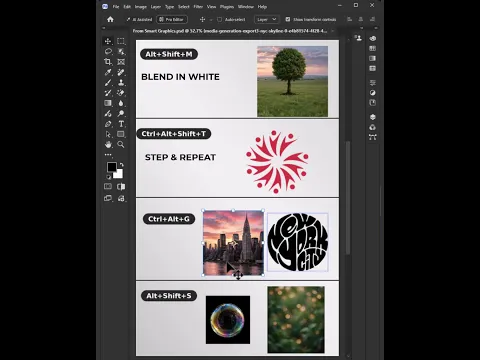This screenshot has height=360, width=480.
Task: Click the vertical scrollbar of the canvas
Action: coord(348,197)
